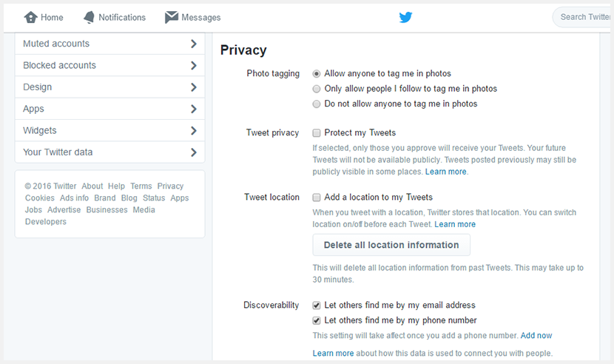
Task: Open the Notifications nav label
Action: click(122, 18)
